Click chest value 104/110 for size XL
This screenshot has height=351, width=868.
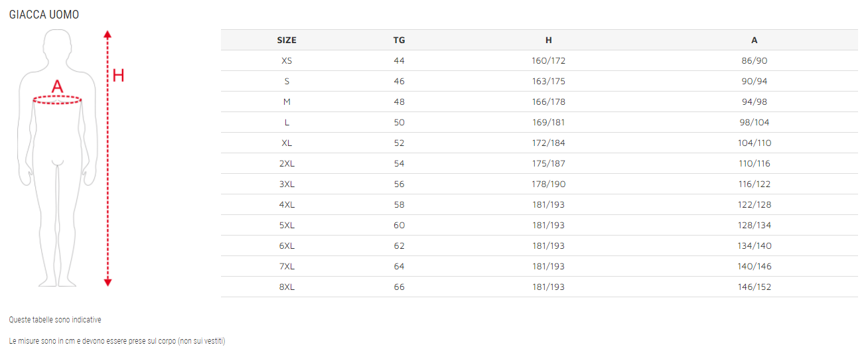[754, 143]
